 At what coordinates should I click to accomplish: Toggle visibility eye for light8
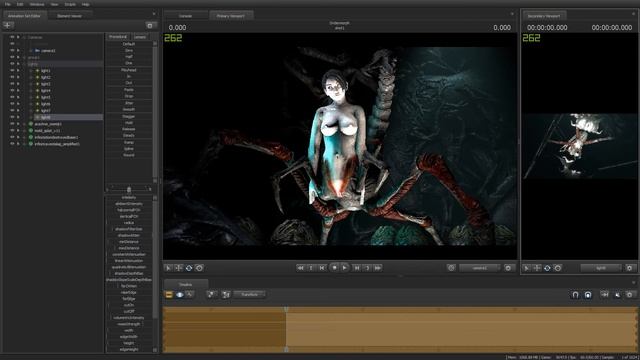pyautogui.click(x=12, y=117)
